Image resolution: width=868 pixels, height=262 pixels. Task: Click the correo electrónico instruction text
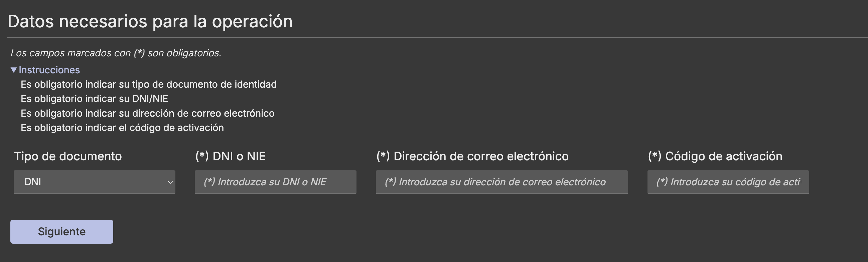[x=148, y=113]
